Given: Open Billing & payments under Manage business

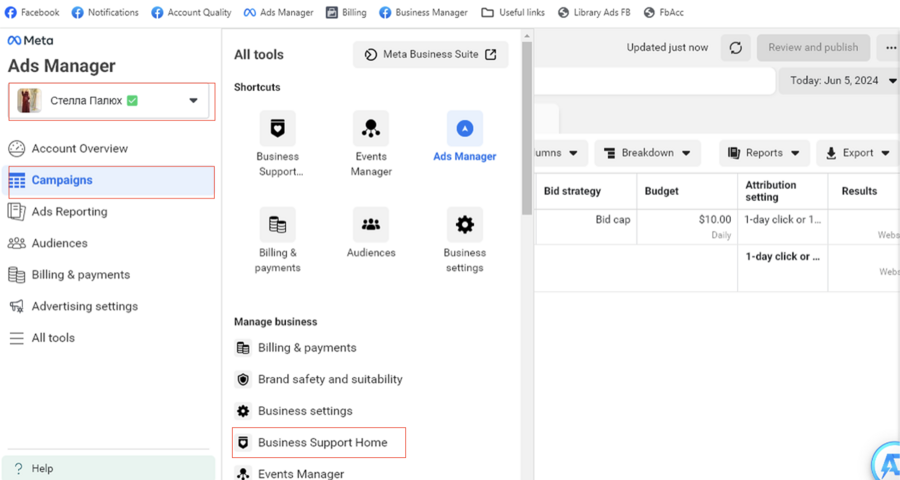Looking at the screenshot, I should (x=296, y=348).
